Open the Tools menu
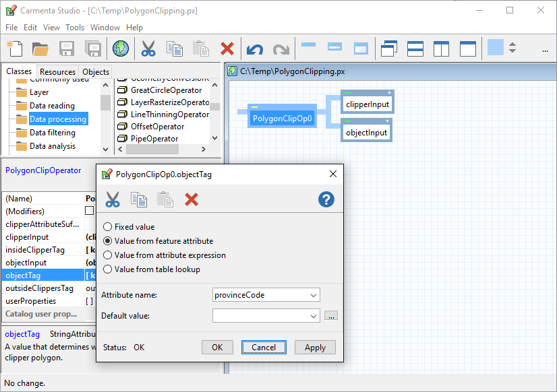Screen dimensions: 557x392 click(75, 28)
